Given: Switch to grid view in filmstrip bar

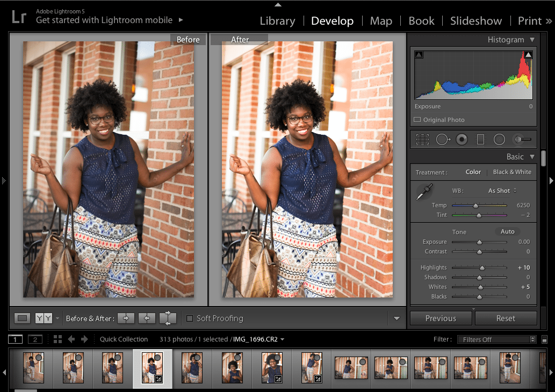Looking at the screenshot, I should (x=57, y=339).
